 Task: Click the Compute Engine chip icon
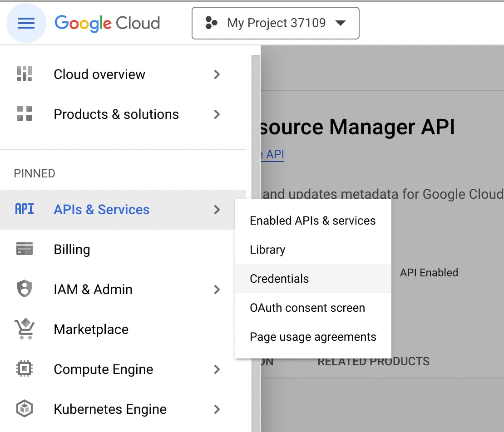25,369
